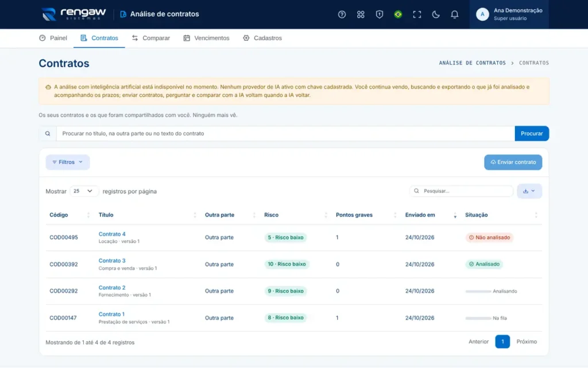Image resolution: width=588 pixels, height=368 pixels.
Task: Click code COD00392
Action: coord(64,264)
